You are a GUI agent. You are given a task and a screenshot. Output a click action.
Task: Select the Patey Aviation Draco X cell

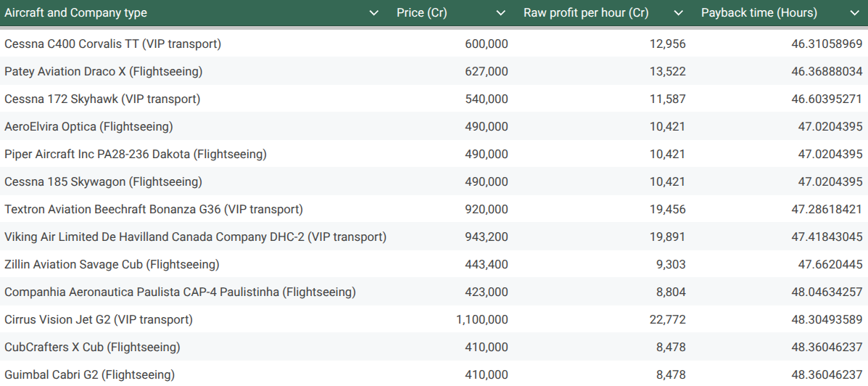pyautogui.click(x=104, y=71)
